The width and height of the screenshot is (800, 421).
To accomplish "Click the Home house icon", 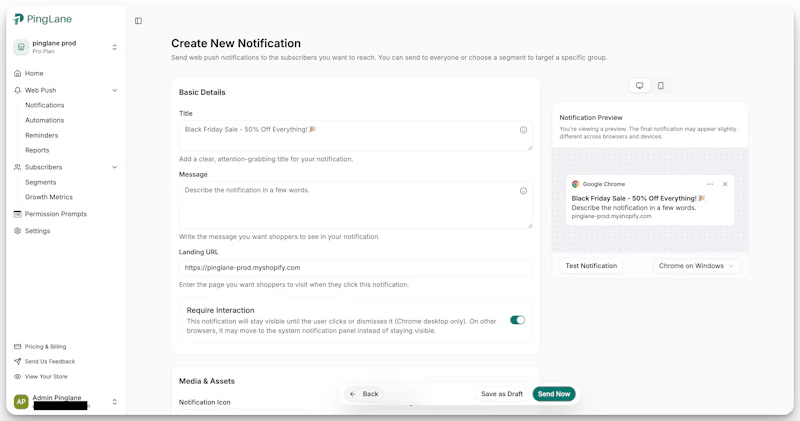I will pyautogui.click(x=17, y=73).
